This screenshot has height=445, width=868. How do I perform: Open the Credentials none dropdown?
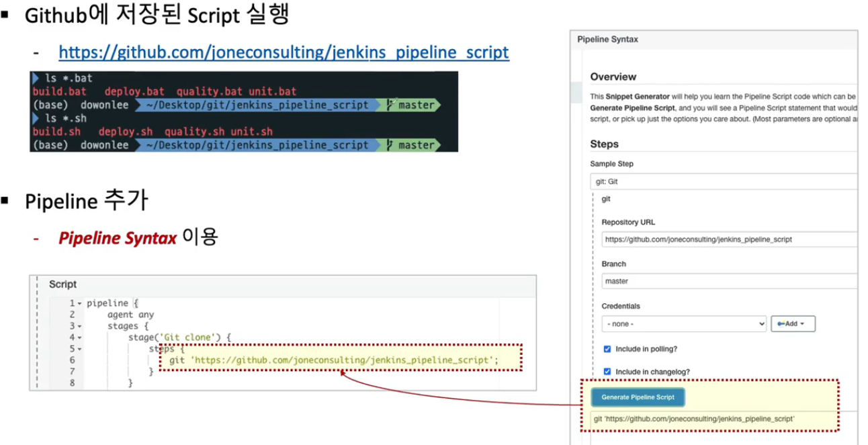coord(684,323)
